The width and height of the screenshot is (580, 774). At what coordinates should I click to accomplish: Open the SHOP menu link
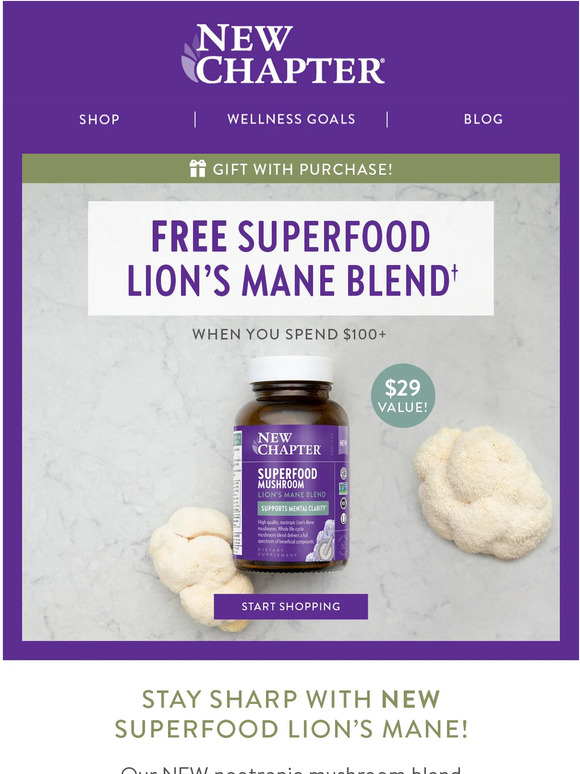99,119
